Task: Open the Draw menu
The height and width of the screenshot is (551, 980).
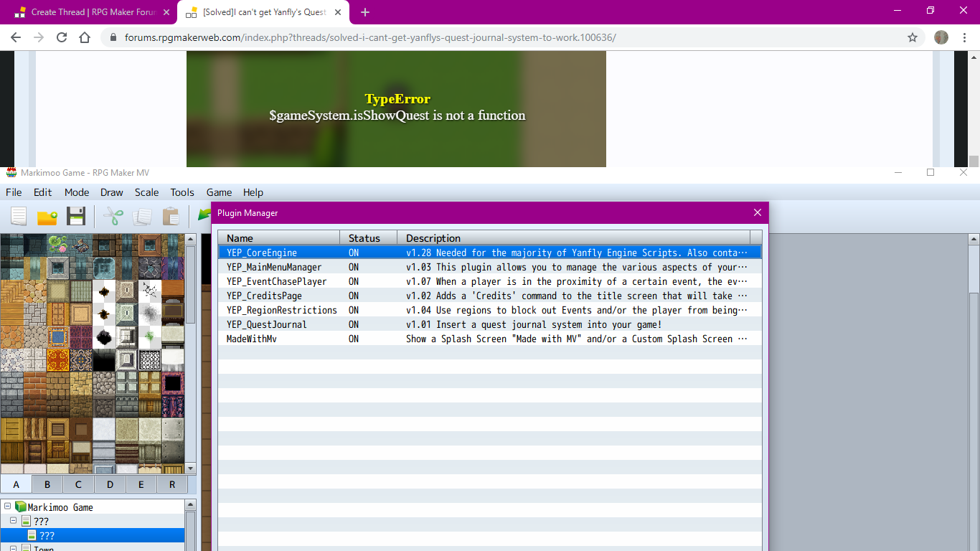Action: tap(112, 192)
